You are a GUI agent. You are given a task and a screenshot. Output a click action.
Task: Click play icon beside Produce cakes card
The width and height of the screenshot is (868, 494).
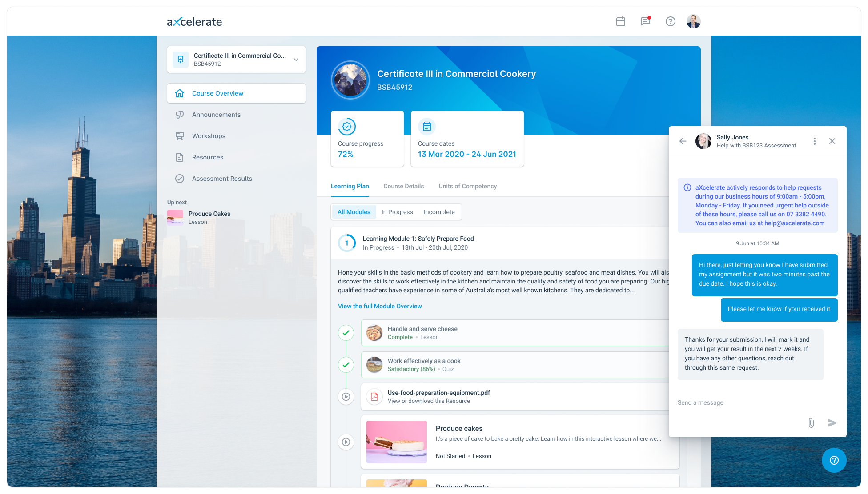pyautogui.click(x=346, y=442)
